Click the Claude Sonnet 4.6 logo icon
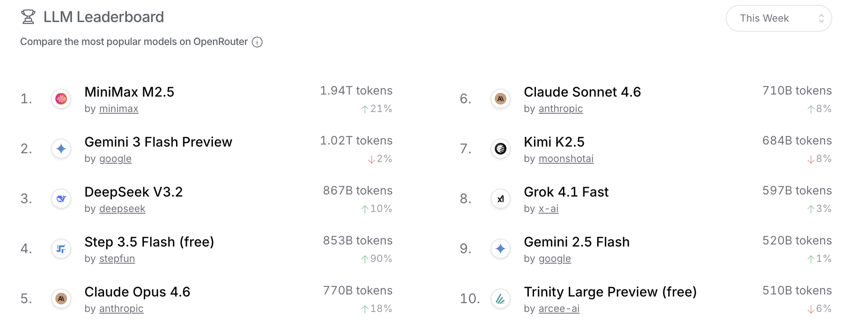The width and height of the screenshot is (868, 334). click(501, 99)
